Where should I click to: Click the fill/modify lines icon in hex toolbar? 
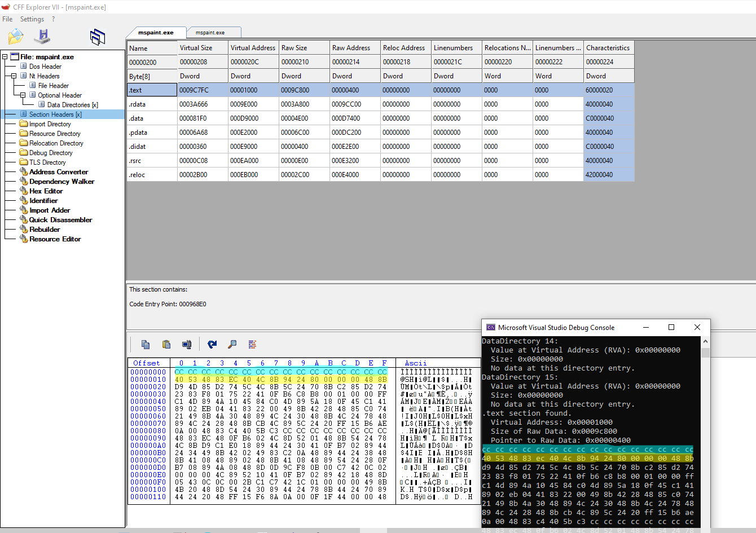[252, 344]
